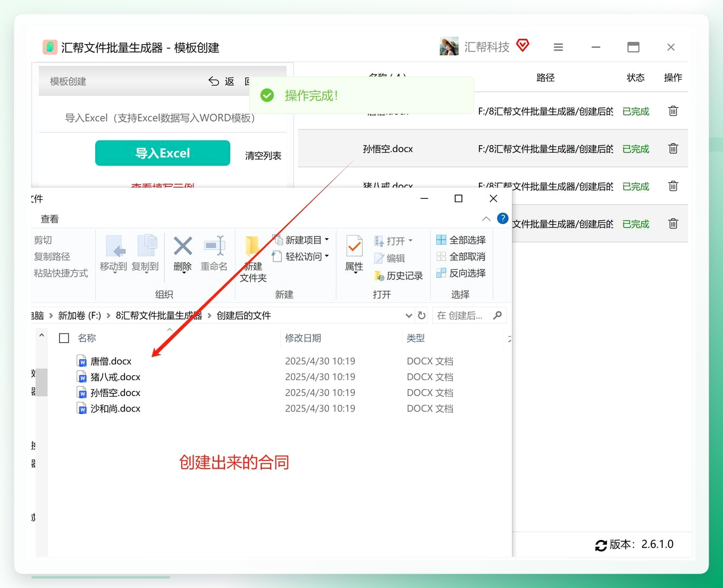Collapse the ribbon with the up chevron
The image size is (723, 588).
click(x=486, y=219)
